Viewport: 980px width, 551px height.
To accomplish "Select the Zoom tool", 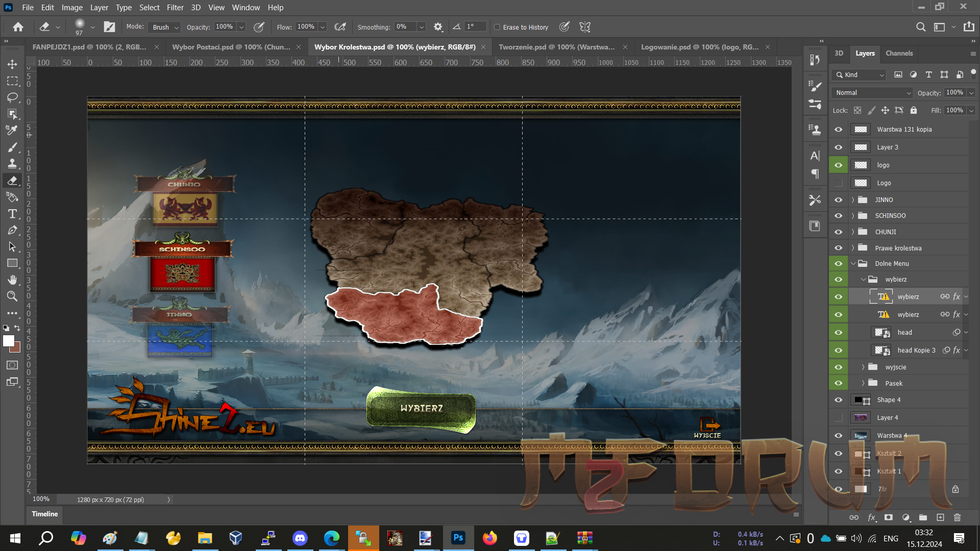I will pos(12,296).
